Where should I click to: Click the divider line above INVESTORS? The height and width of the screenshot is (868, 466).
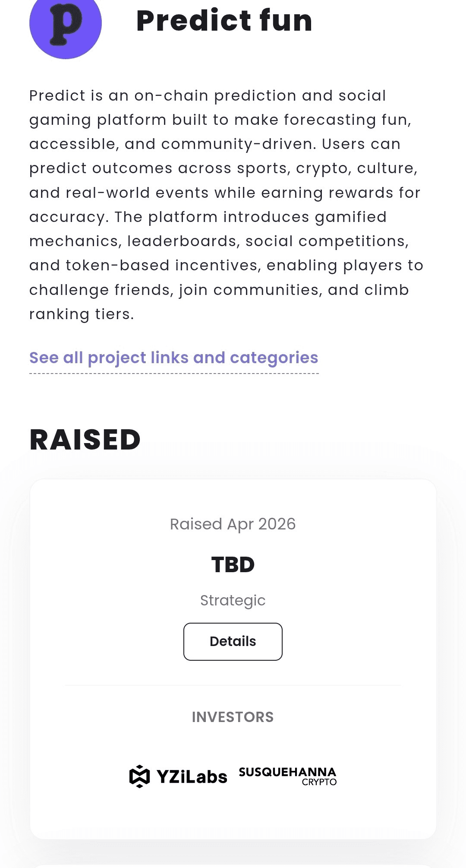tap(233, 685)
